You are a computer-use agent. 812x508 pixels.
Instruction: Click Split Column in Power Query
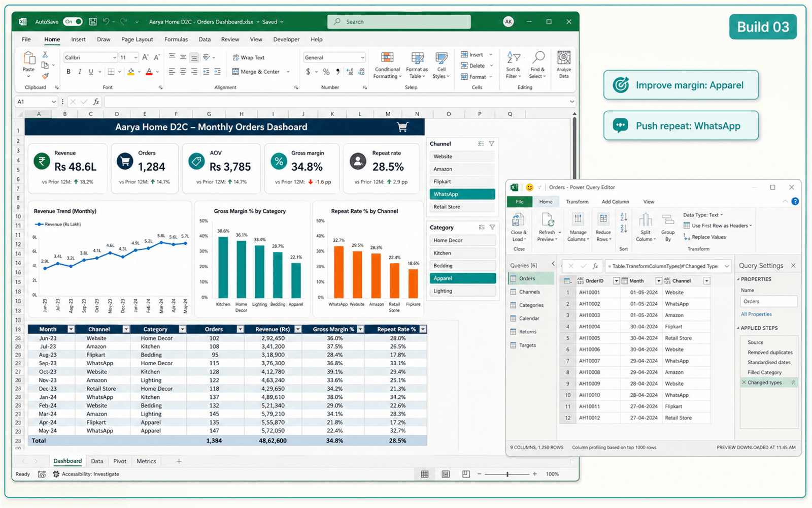point(646,227)
